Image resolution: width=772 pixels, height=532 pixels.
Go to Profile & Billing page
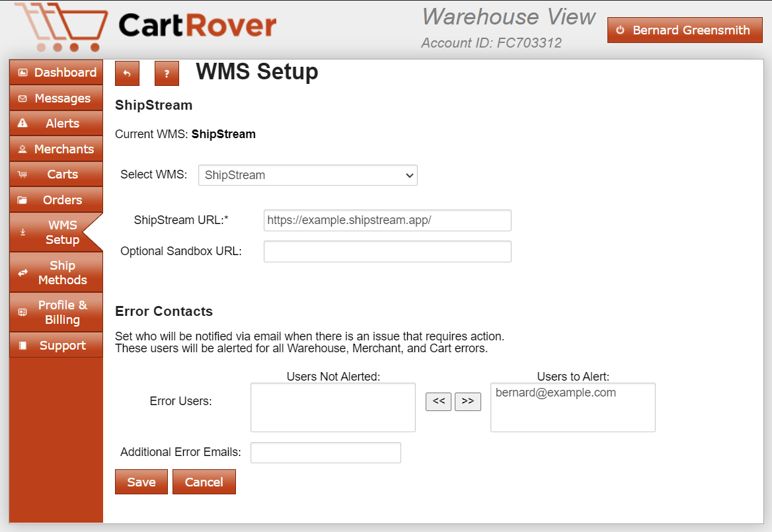[x=56, y=313]
